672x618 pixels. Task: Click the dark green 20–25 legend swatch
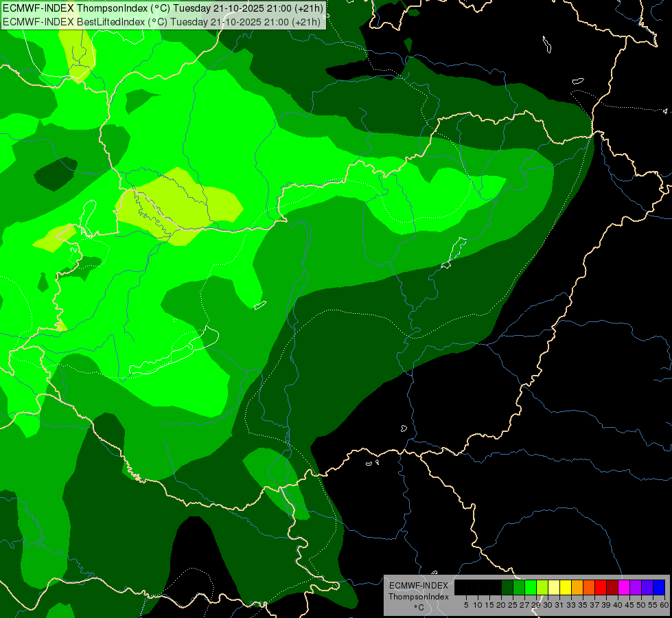point(507,588)
